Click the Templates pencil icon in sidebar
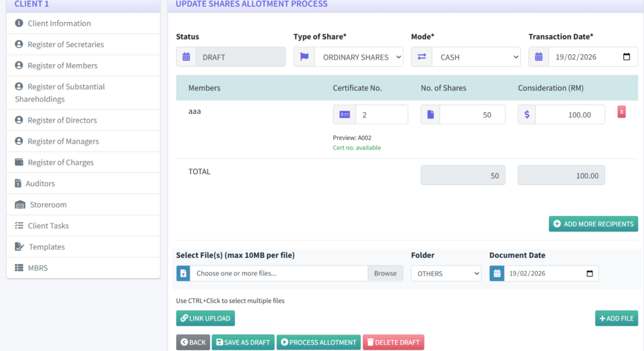Screen dimensions: 644x351 (x=19, y=247)
